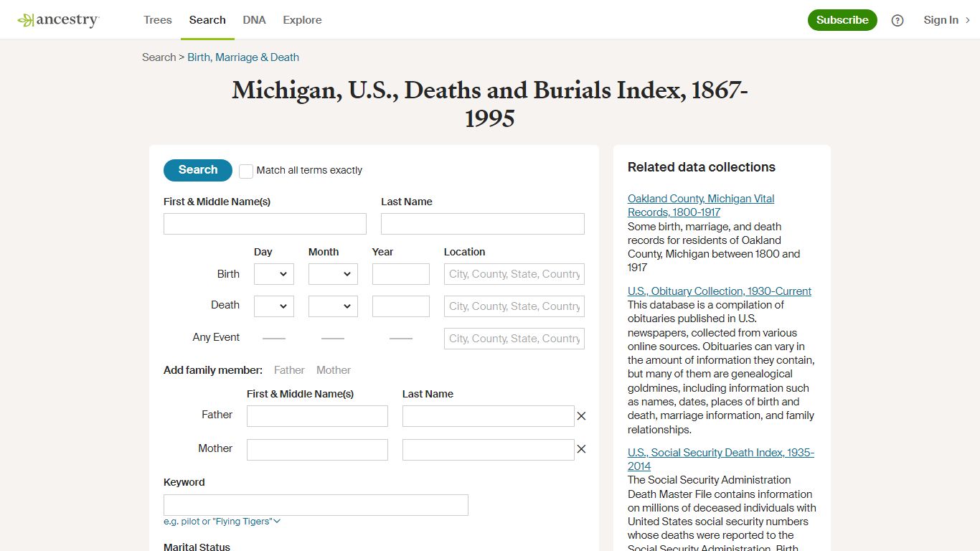The height and width of the screenshot is (551, 980).
Task: Click the Subscribe button
Action: coord(842,20)
